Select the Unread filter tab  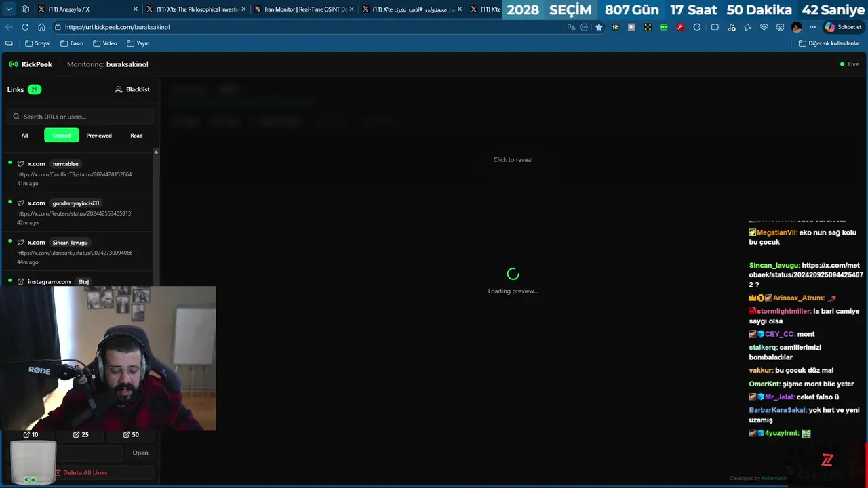(62, 136)
